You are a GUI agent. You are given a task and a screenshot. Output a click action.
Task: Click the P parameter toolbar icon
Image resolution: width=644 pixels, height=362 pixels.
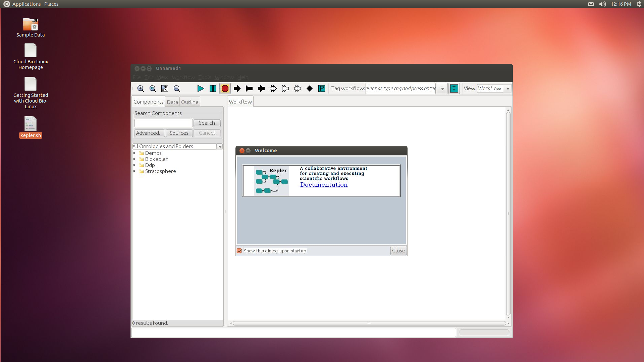(322, 88)
